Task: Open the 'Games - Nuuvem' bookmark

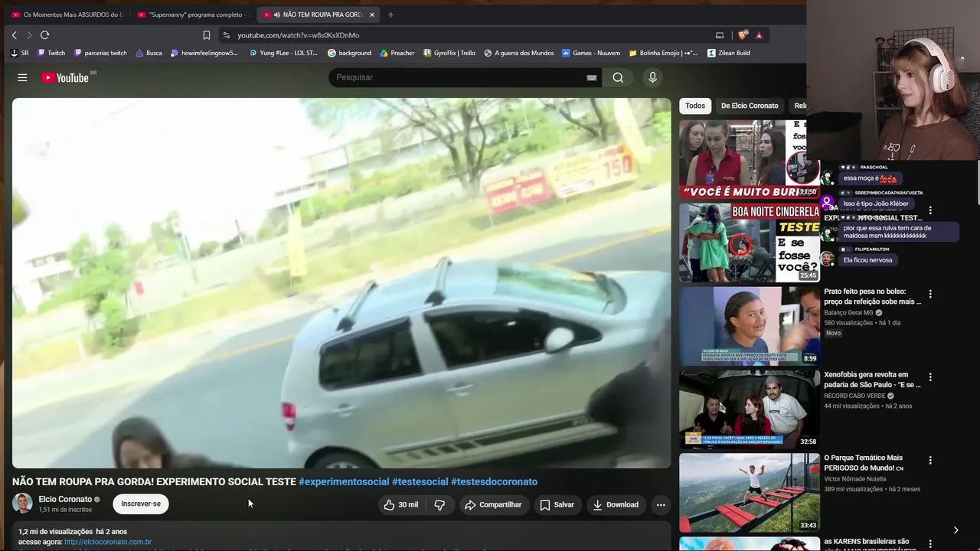Action: pos(591,54)
